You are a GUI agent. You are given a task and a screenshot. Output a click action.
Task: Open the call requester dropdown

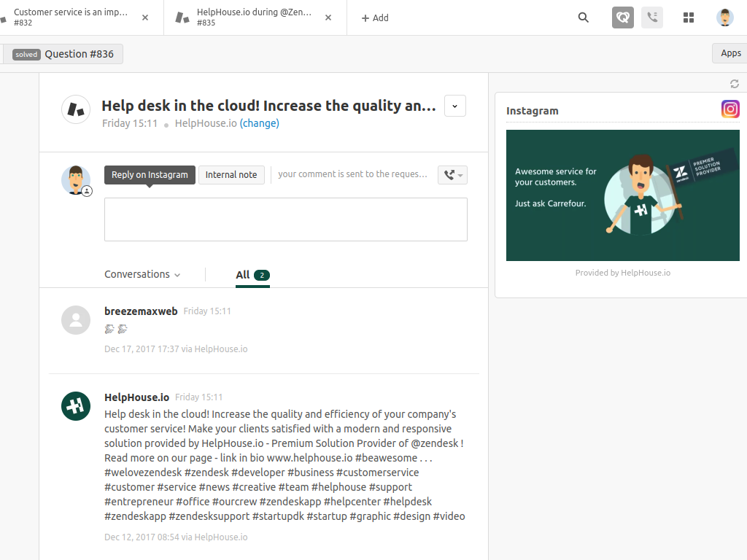(x=452, y=175)
